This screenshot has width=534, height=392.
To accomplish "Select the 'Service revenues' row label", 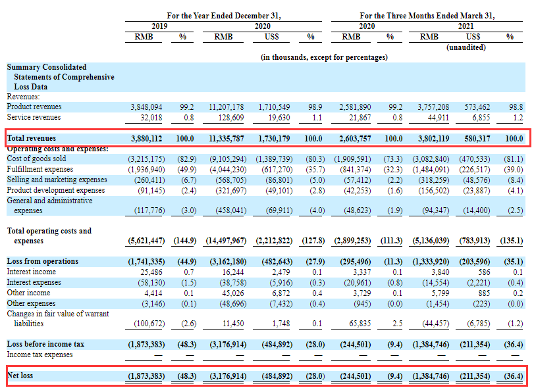I will (34, 117).
